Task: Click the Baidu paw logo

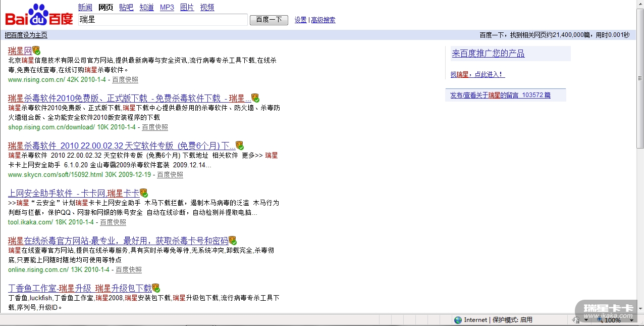Action: point(38,15)
